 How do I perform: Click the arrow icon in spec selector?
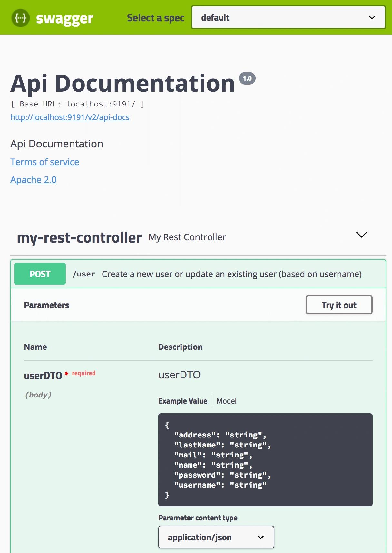pyautogui.click(x=372, y=17)
